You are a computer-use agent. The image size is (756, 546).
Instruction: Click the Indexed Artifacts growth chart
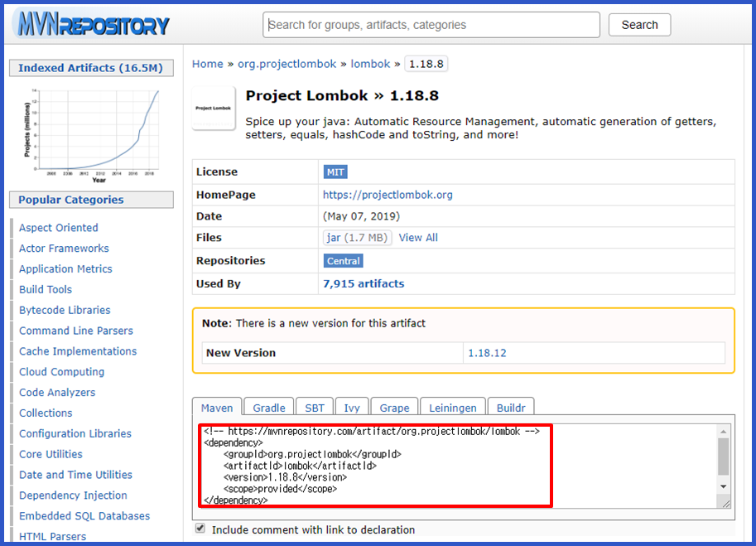click(92, 136)
